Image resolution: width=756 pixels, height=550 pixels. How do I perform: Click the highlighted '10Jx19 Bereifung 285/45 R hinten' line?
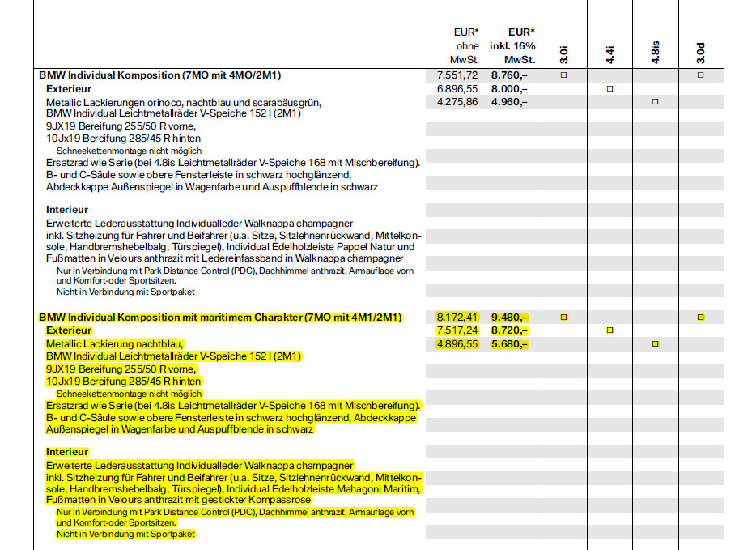click(x=123, y=382)
